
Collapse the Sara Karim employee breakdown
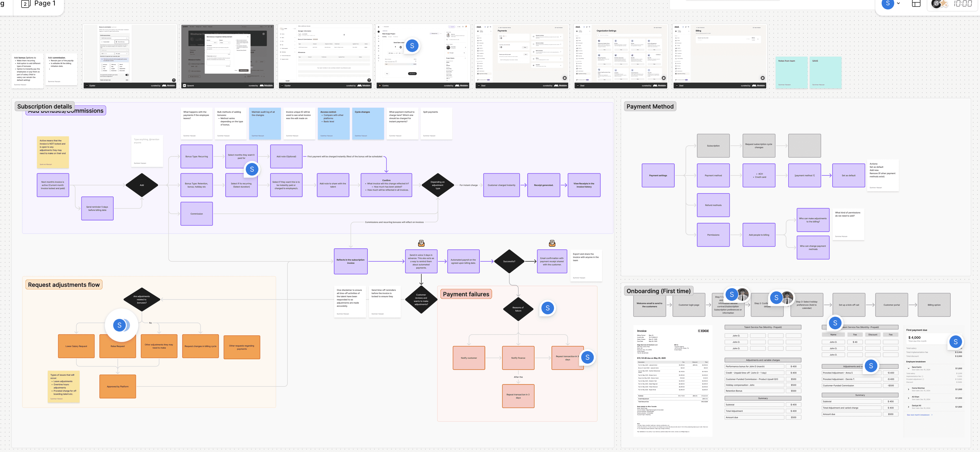(909, 368)
